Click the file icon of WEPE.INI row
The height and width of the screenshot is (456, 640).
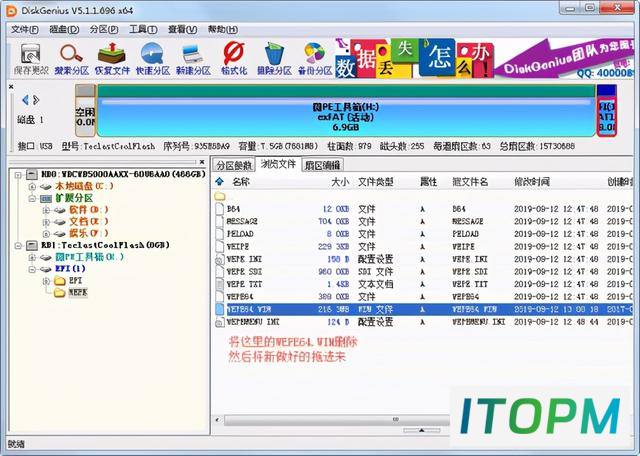pos(220,259)
